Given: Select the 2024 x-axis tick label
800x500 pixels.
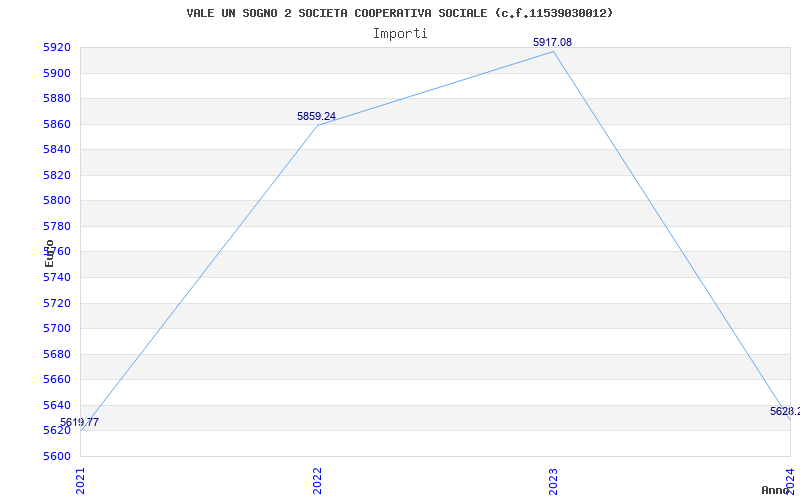Looking at the screenshot, I should 789,479.
